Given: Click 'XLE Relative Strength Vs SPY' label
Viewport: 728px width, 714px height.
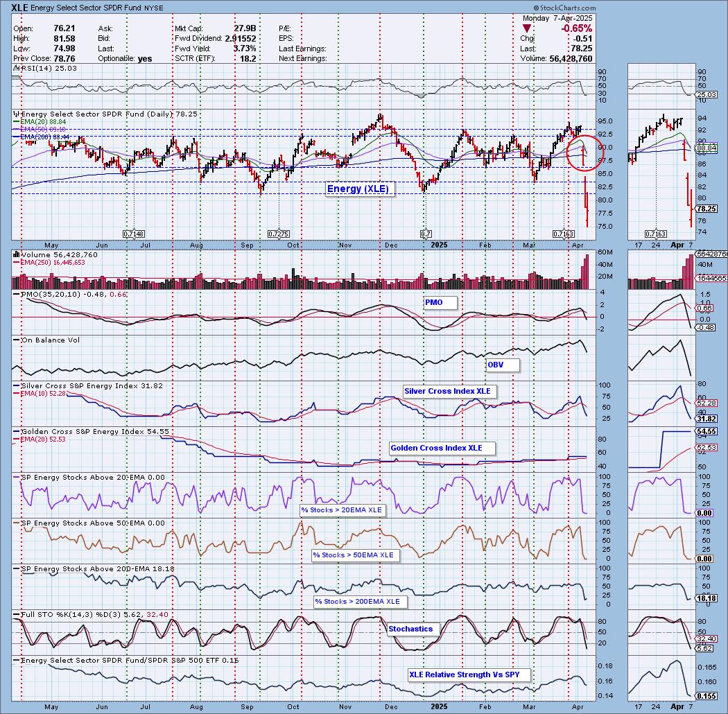Looking at the screenshot, I should (x=469, y=674).
